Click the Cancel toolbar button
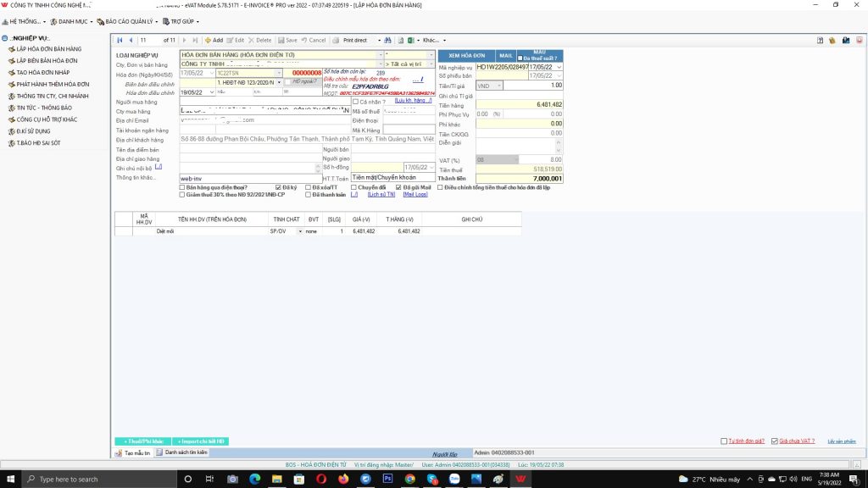 tap(314, 41)
